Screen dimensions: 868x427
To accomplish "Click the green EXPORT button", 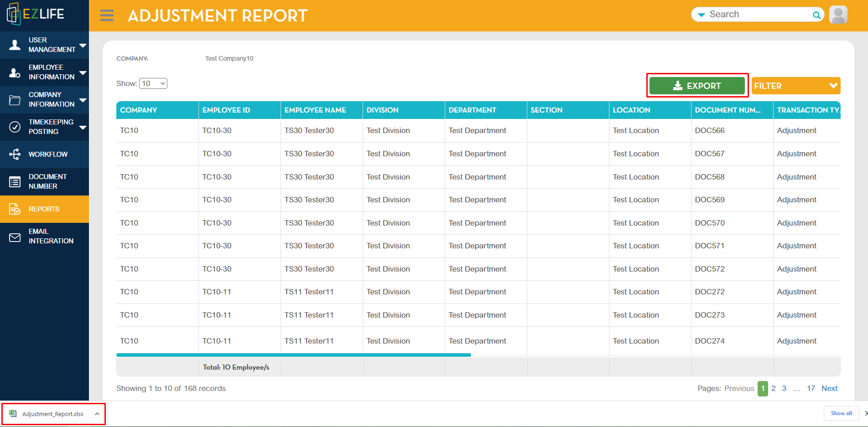I will coord(697,86).
